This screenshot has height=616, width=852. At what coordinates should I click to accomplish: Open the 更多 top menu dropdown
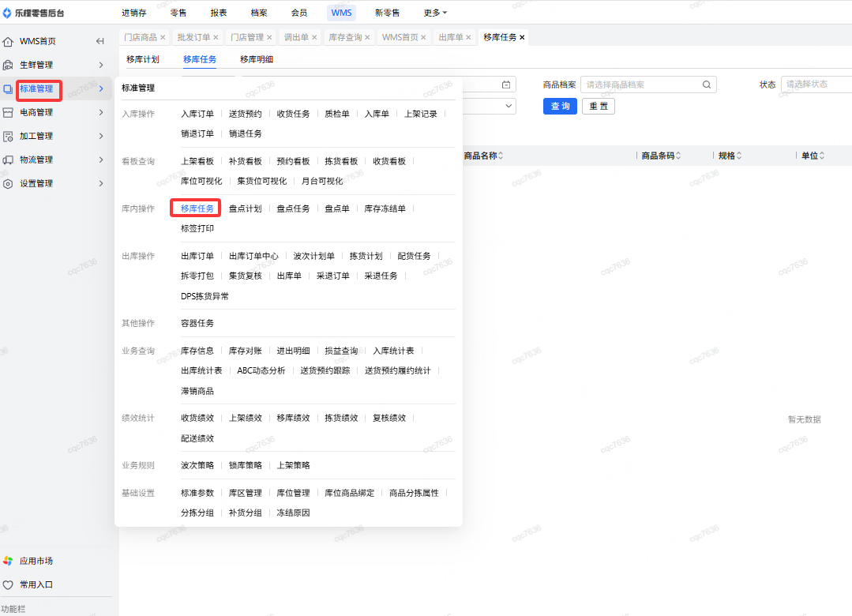click(x=435, y=13)
